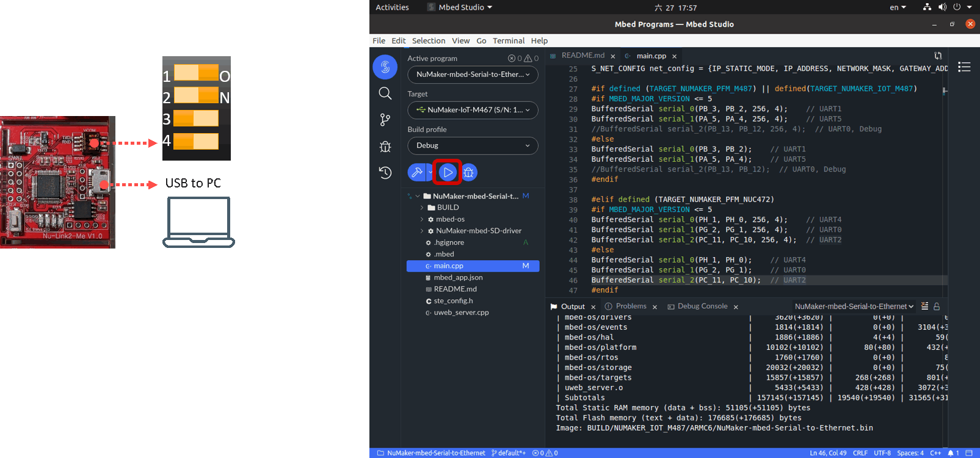Open the Terminal menu
Viewport: 980px width, 458px height.
coord(509,41)
